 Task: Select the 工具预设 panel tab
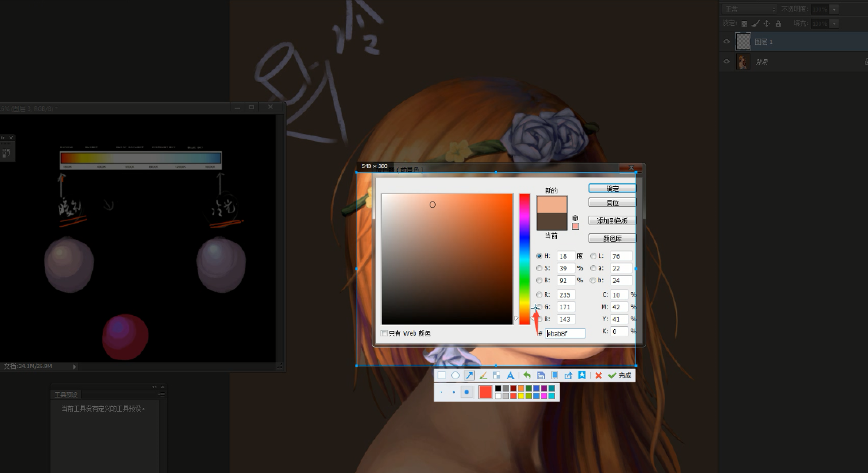(x=66, y=394)
